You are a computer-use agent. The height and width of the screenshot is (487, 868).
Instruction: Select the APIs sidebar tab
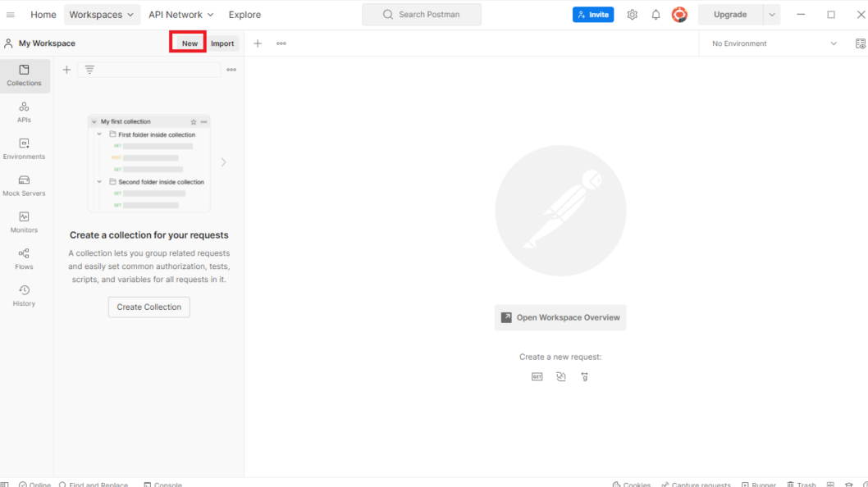coord(24,112)
